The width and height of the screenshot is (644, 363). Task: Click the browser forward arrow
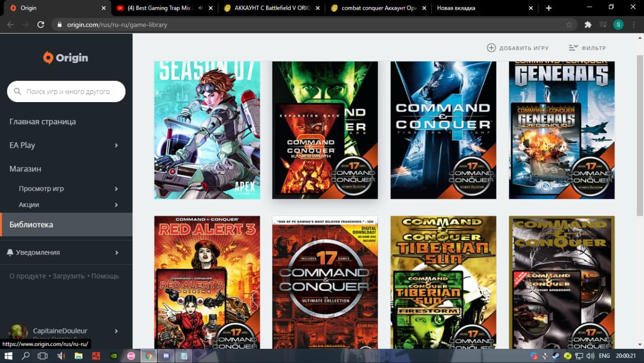pos(25,25)
